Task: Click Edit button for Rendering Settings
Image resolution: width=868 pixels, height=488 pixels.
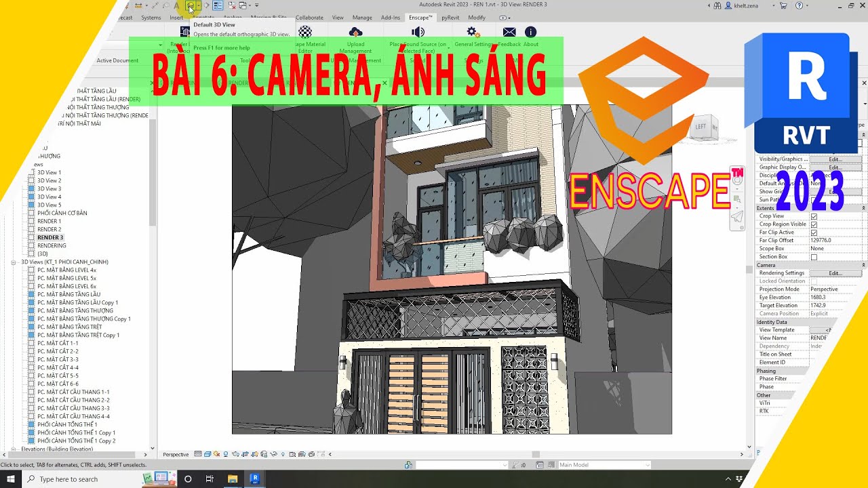Action: [x=835, y=273]
